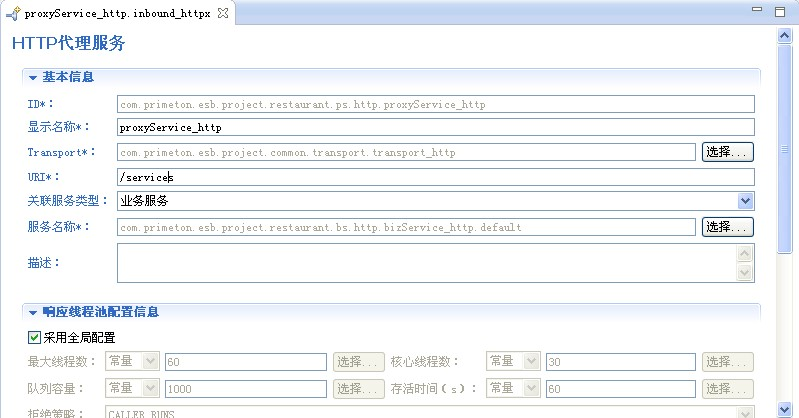Click 选择 button next to Transport

tap(727, 152)
